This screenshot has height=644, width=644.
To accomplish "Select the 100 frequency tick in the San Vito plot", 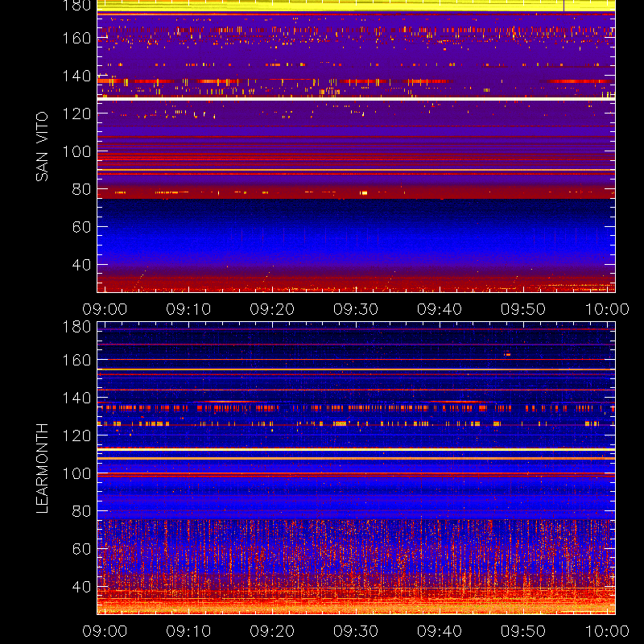I will click(x=76, y=151).
